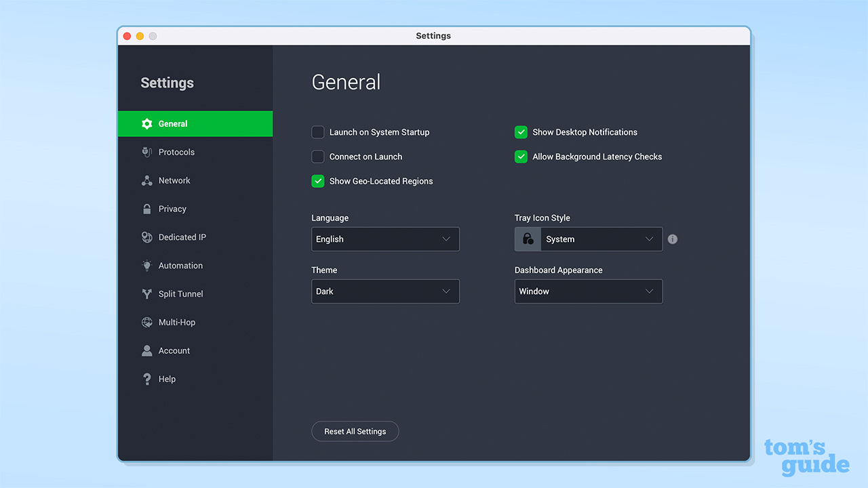Click the Network nodes icon
Image resolution: width=868 pixels, height=488 pixels.
point(146,180)
